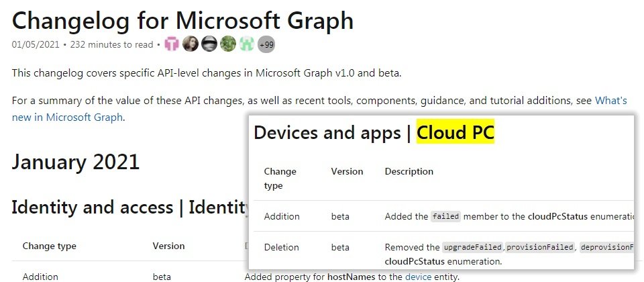Click the 232 minutes to read text
This screenshot has width=644, height=282.
[112, 44]
